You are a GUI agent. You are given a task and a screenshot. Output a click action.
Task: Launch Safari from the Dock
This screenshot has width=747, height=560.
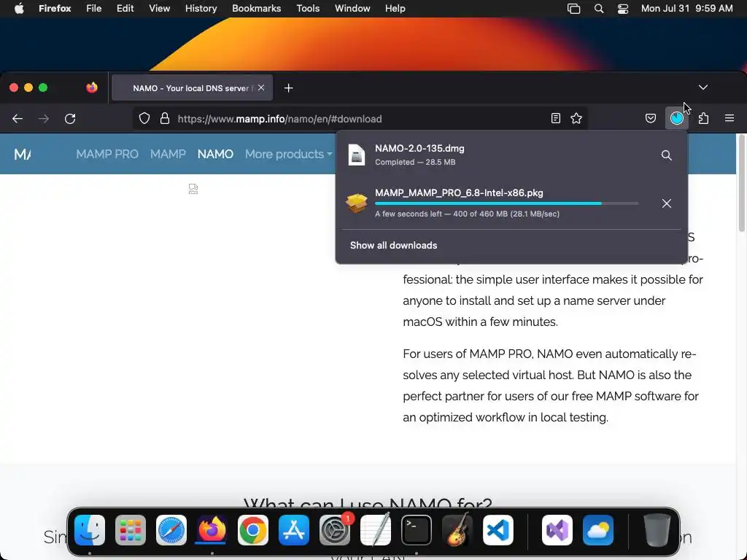(x=171, y=530)
